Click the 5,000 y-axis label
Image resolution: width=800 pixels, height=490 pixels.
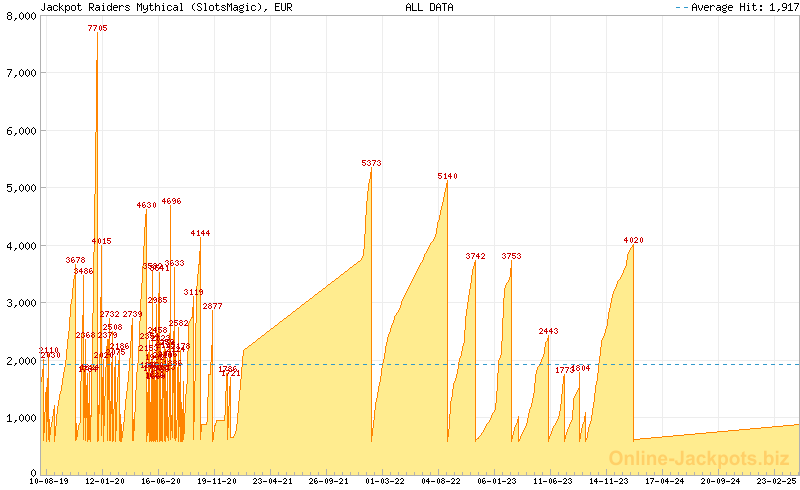[x=21, y=188]
